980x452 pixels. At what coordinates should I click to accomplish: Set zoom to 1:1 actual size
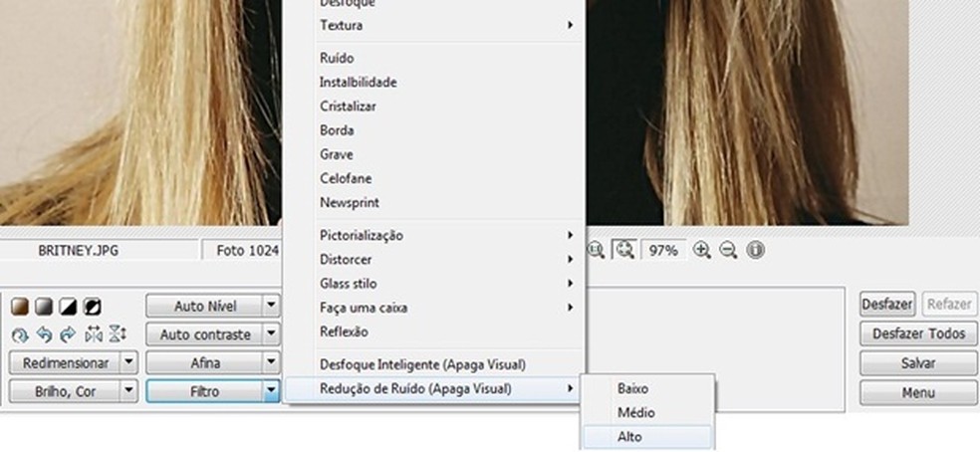click(x=595, y=251)
